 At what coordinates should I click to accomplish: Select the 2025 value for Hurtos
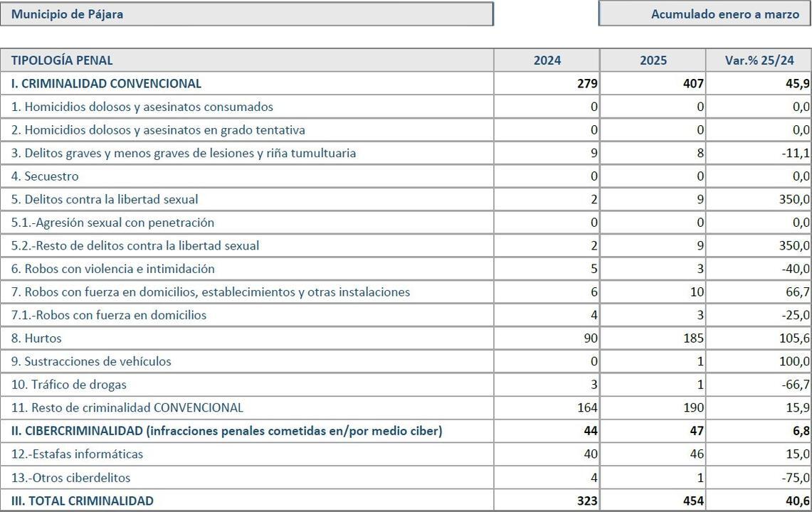pyautogui.click(x=692, y=338)
